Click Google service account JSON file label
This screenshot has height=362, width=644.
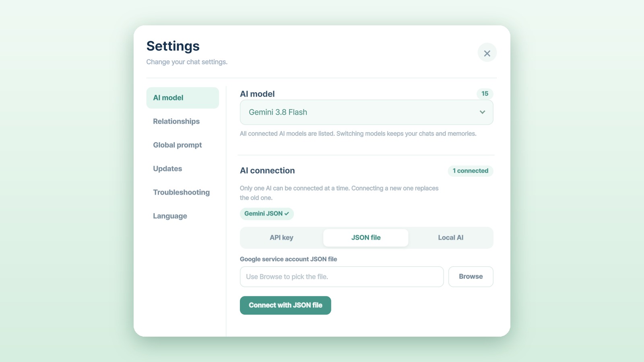[289, 259]
